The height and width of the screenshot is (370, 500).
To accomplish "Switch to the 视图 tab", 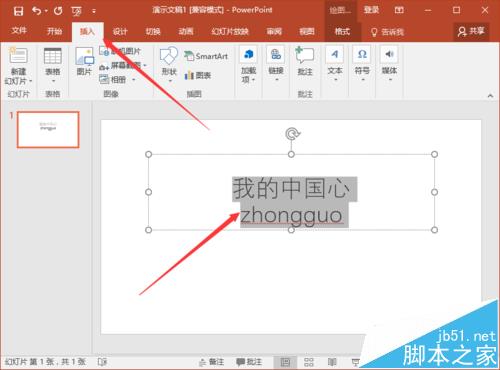I will pyautogui.click(x=307, y=31).
